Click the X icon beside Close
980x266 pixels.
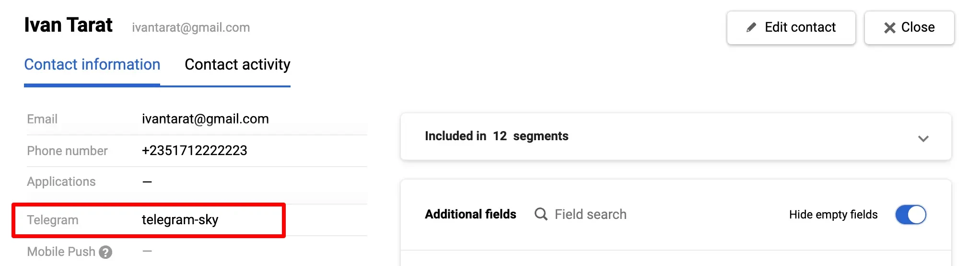coord(889,28)
